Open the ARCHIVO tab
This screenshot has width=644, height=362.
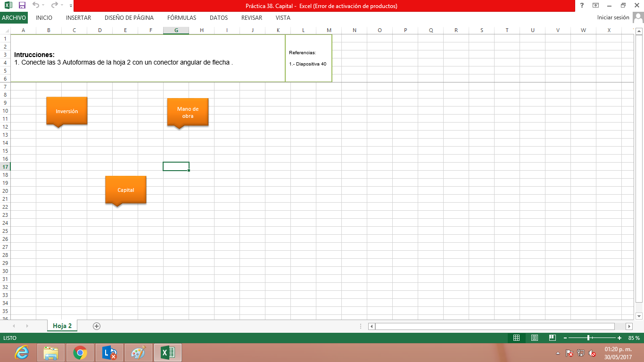tap(14, 17)
